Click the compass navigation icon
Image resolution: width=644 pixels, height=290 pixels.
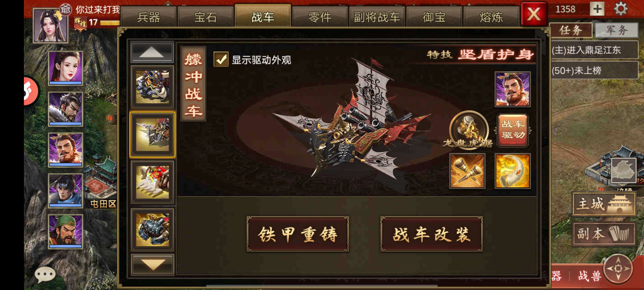[x=618, y=269]
